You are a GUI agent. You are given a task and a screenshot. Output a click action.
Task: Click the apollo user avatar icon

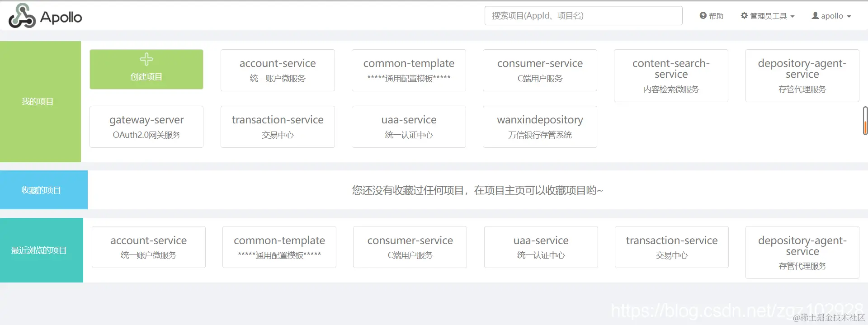(815, 16)
